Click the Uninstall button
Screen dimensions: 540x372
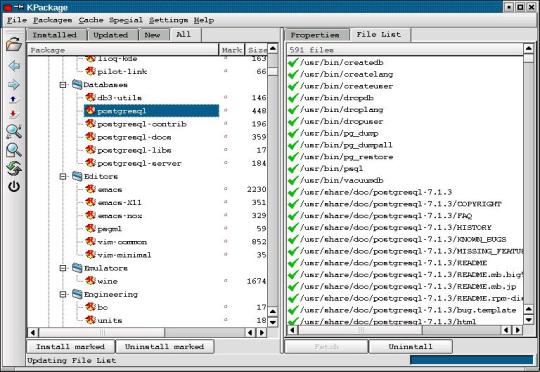411,347
